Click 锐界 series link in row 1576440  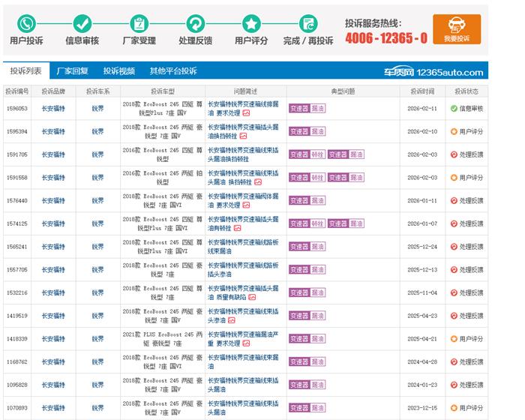[98, 201]
